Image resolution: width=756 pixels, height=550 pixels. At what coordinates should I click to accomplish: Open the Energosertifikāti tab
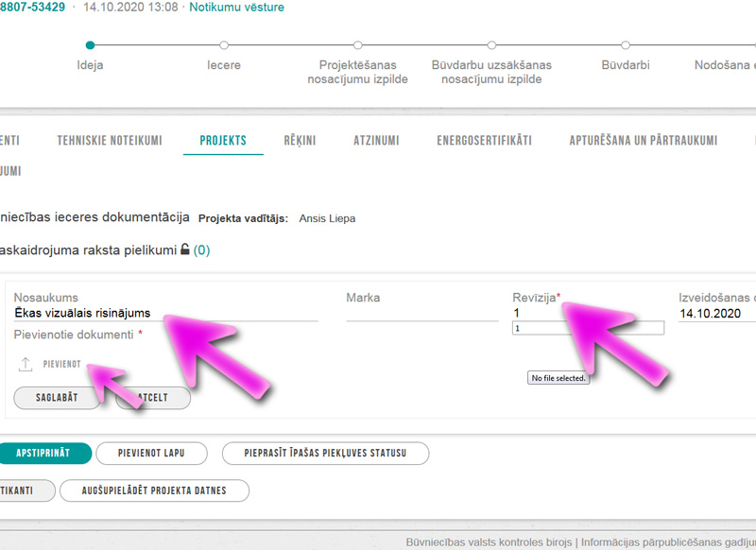(x=484, y=141)
